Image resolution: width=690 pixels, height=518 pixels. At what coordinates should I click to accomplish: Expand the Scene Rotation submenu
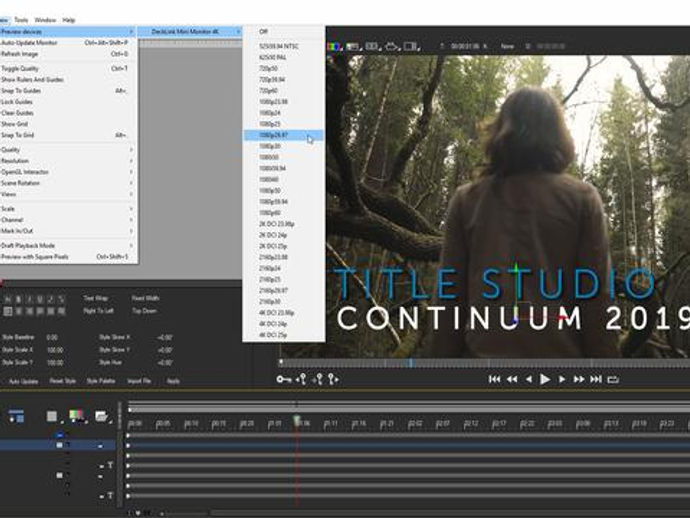(68, 183)
